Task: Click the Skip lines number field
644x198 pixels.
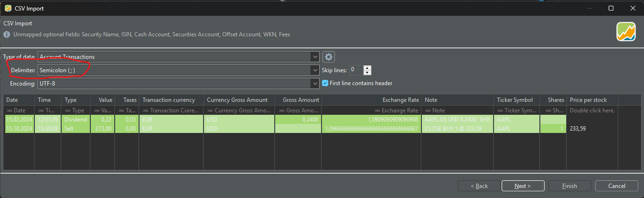Action: tap(356, 70)
